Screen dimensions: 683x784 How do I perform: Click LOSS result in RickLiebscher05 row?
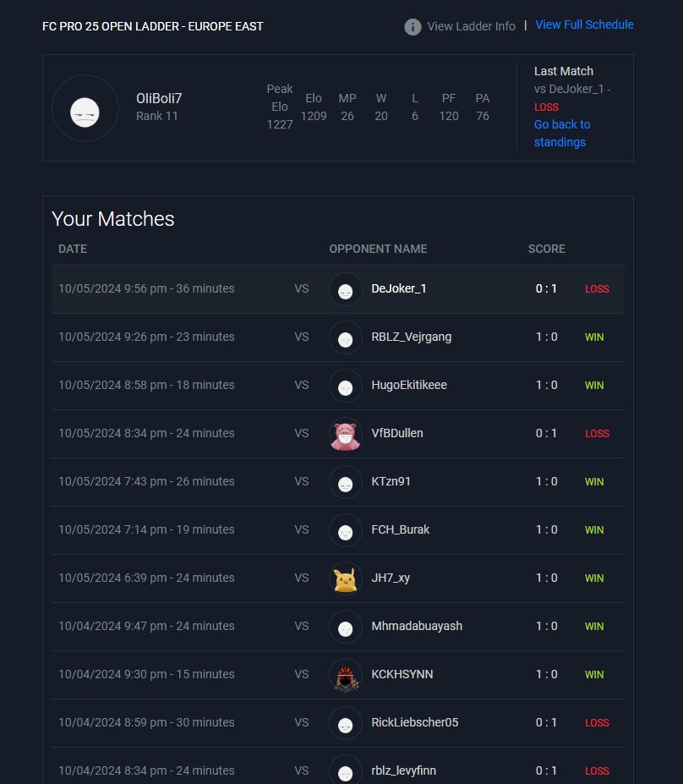point(597,723)
